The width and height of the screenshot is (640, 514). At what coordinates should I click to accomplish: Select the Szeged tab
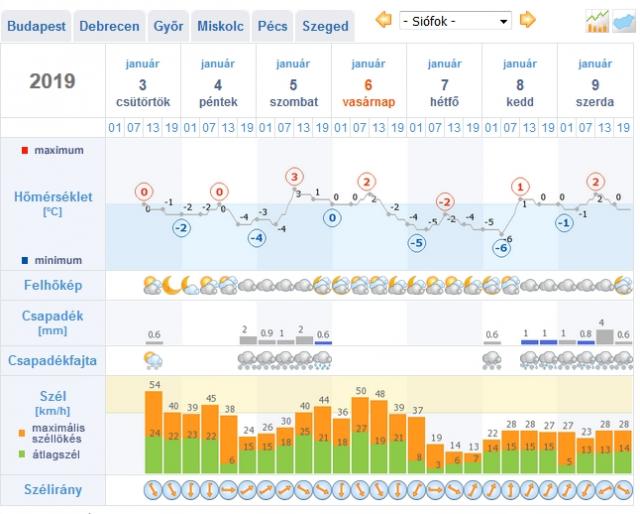(x=325, y=26)
